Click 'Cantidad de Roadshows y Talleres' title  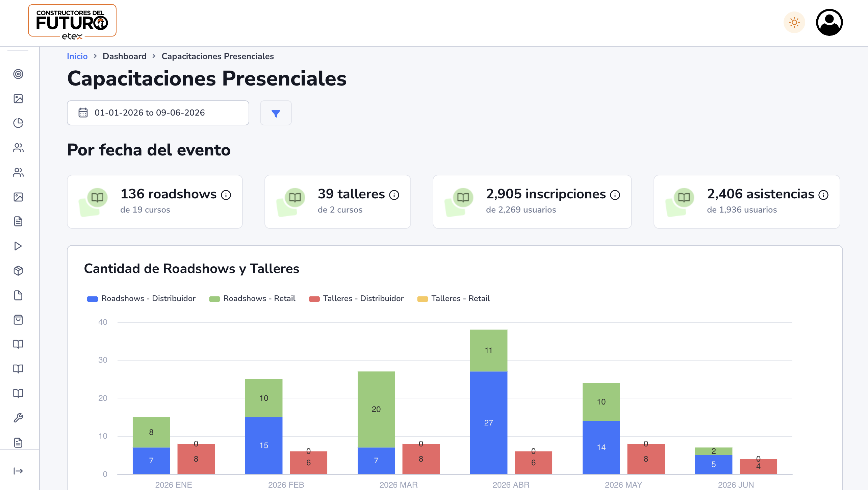coord(192,269)
